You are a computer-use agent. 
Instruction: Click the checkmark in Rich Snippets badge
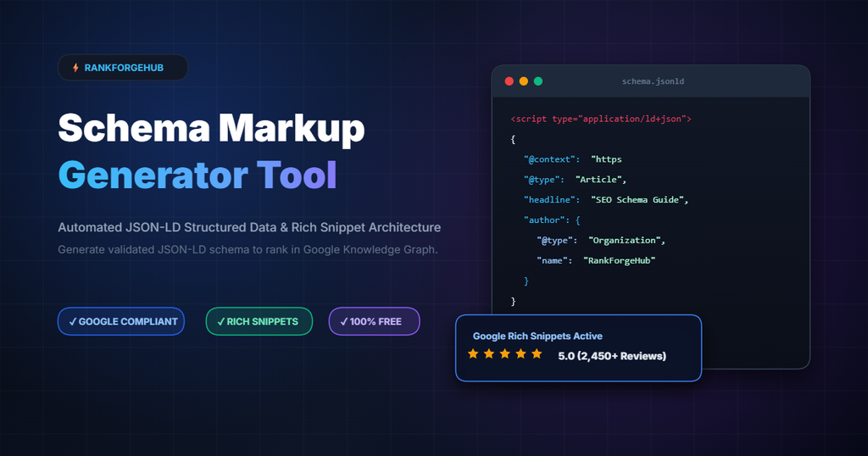click(221, 321)
